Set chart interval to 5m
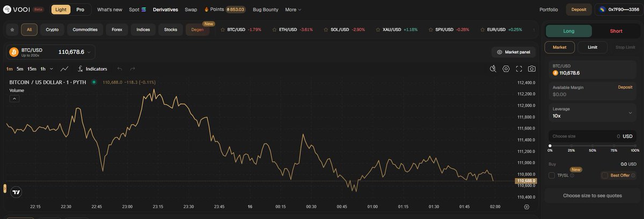The height and width of the screenshot is (219, 644). click(x=20, y=69)
